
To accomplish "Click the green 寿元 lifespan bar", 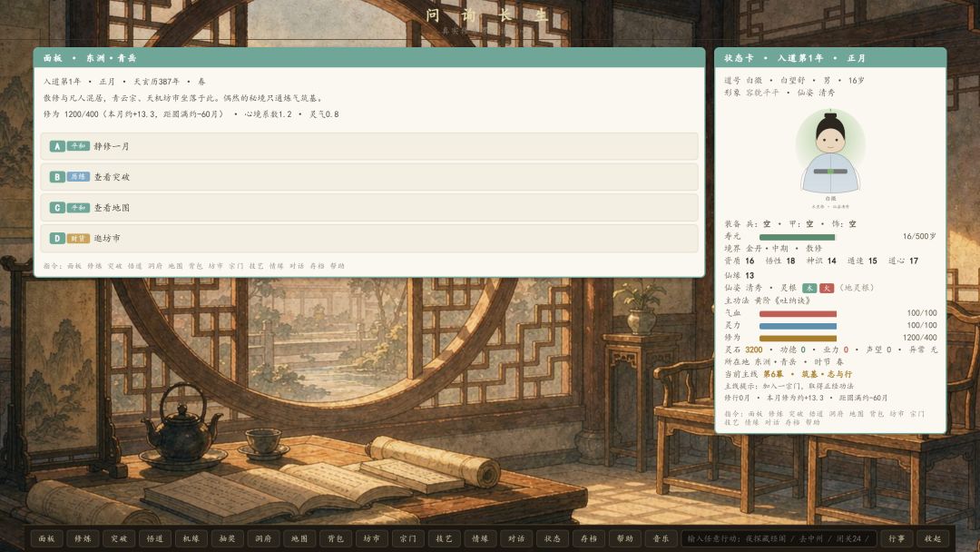I will coord(798,237).
